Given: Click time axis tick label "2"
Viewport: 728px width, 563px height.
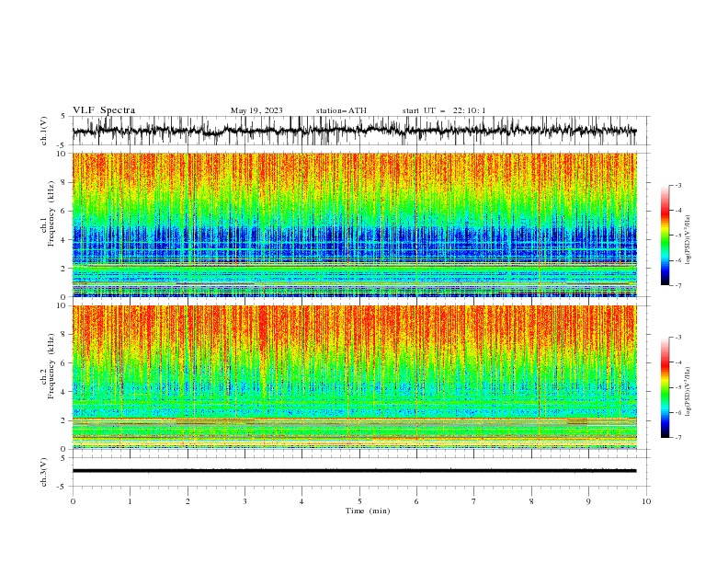Looking at the screenshot, I should point(188,501).
